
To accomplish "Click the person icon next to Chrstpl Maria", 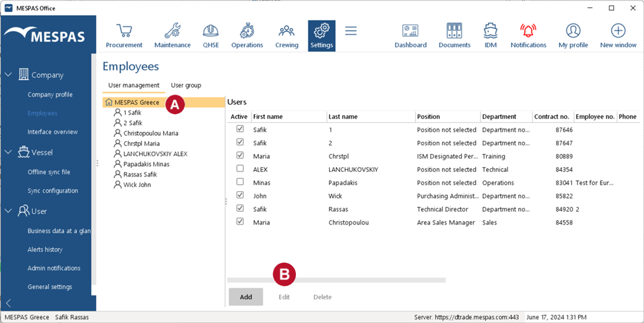I will click(118, 143).
